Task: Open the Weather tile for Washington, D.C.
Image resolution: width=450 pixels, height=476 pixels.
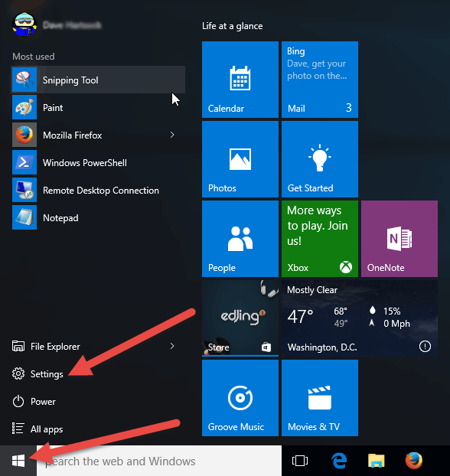Action: click(x=360, y=318)
